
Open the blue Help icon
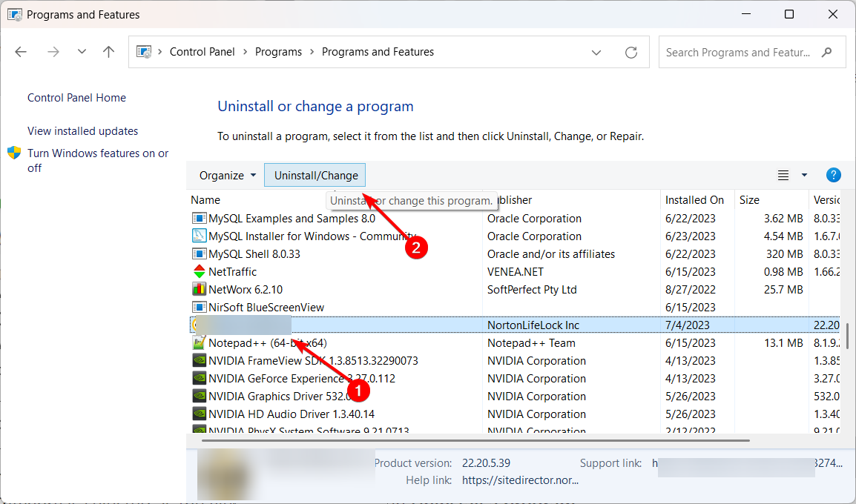coord(833,175)
